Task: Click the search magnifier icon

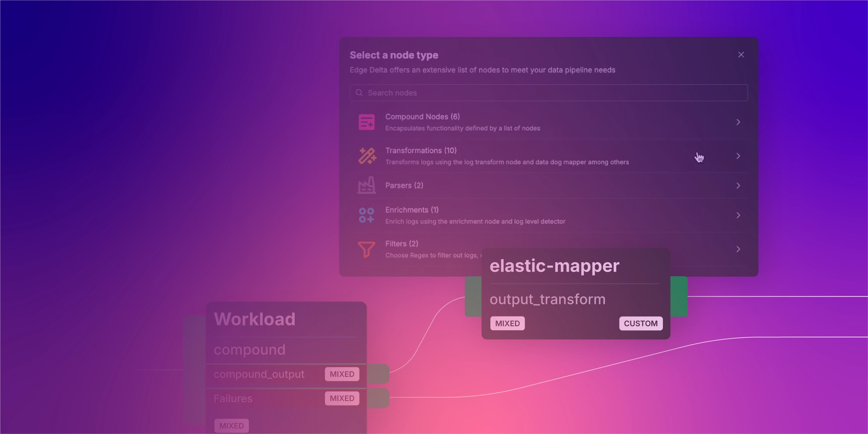Action: pyautogui.click(x=359, y=93)
